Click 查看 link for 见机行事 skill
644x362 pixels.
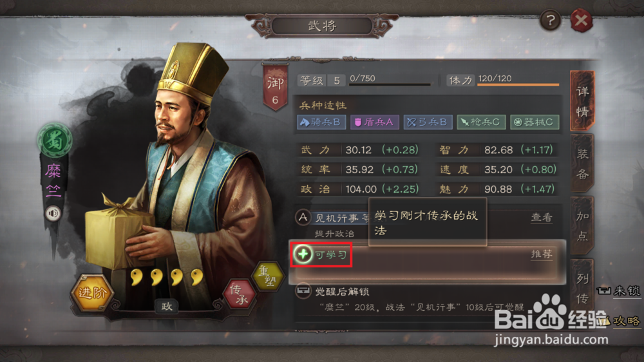click(x=542, y=217)
